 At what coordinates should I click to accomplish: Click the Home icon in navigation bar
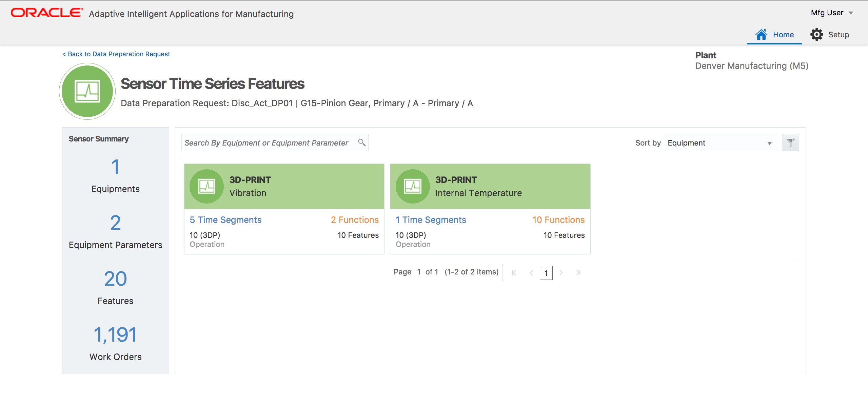coord(762,34)
